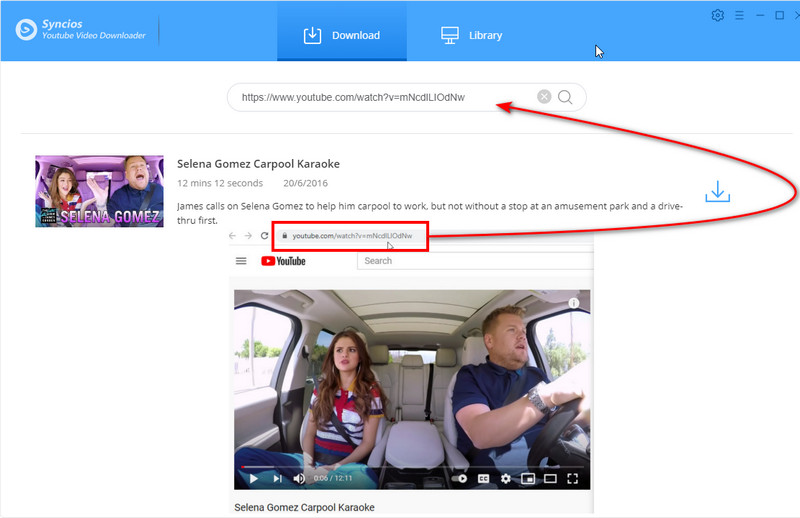800x518 pixels.
Task: Toggle the autoplay switch in player
Action: click(459, 478)
